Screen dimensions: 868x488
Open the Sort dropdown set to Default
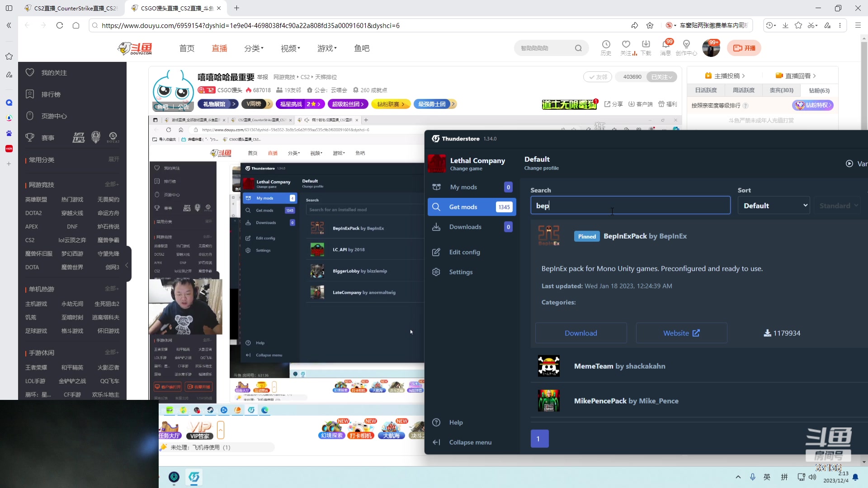(x=774, y=206)
